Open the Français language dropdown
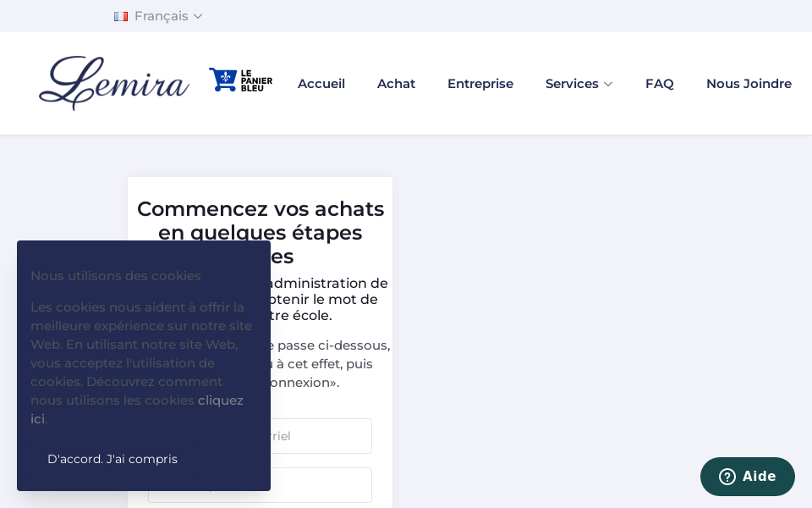Screen dimensions: 812x508 (161, 16)
